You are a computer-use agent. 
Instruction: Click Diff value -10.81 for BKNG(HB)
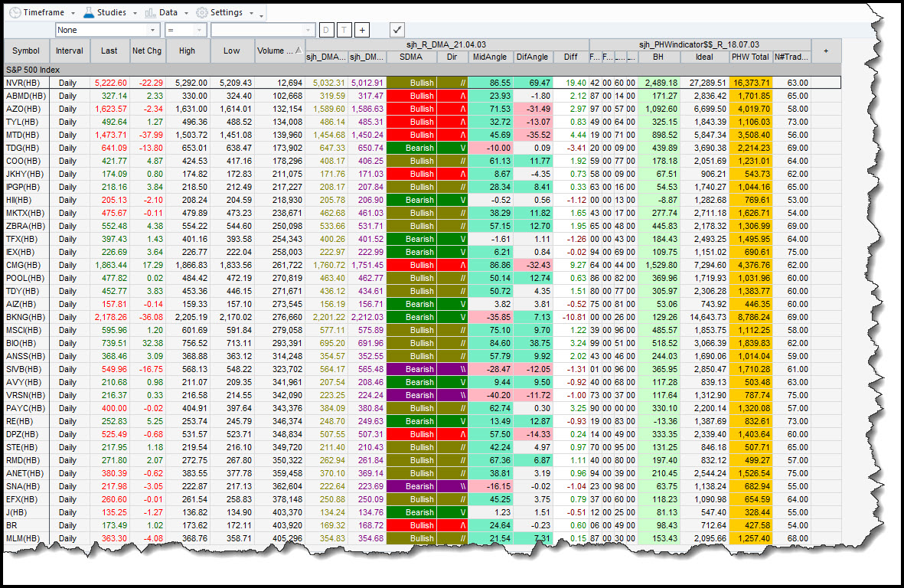[x=571, y=317]
